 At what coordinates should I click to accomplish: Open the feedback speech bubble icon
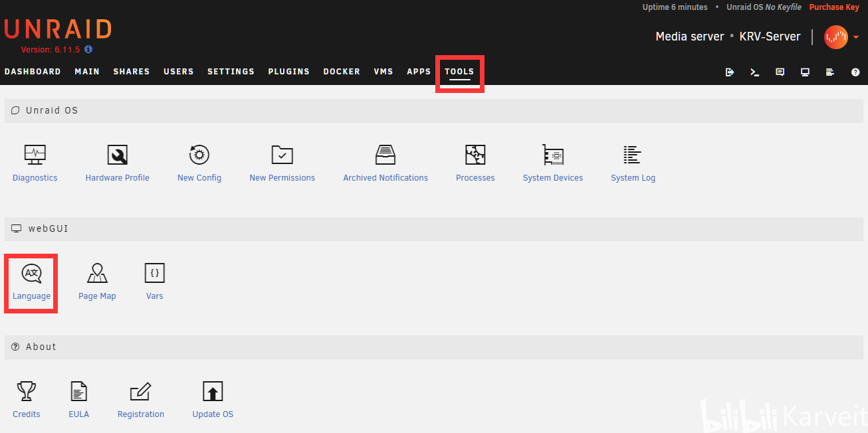point(780,72)
